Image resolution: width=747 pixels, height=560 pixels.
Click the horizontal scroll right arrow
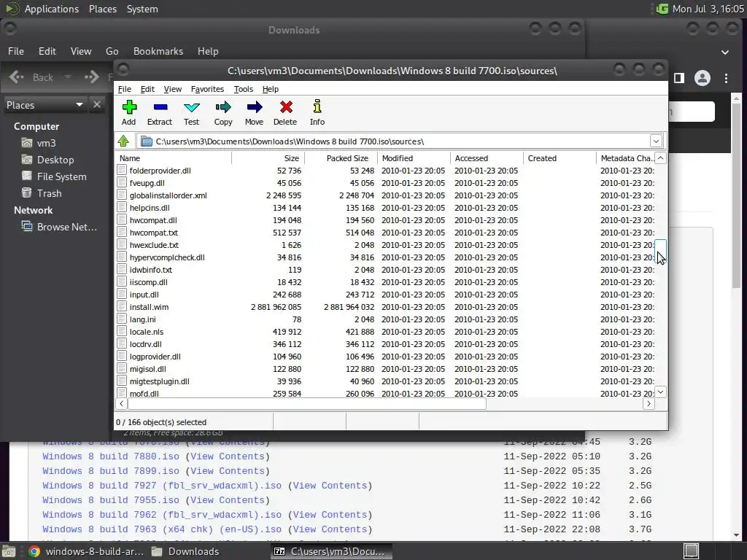point(649,404)
